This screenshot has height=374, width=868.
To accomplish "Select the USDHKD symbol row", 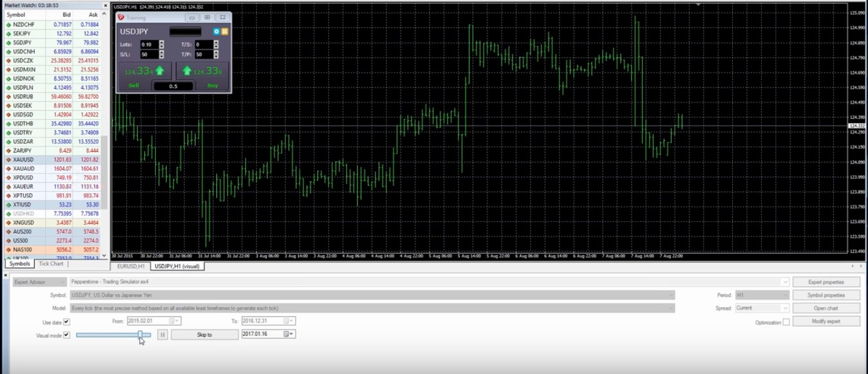I will [x=52, y=214].
